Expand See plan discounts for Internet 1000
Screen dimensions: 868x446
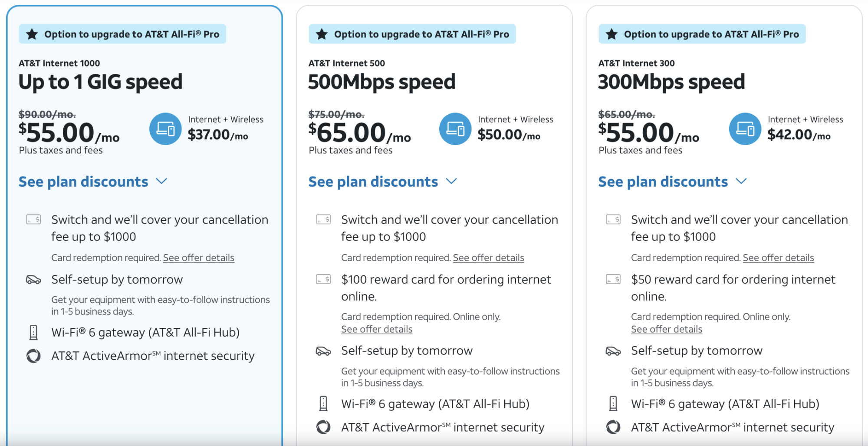click(x=92, y=182)
